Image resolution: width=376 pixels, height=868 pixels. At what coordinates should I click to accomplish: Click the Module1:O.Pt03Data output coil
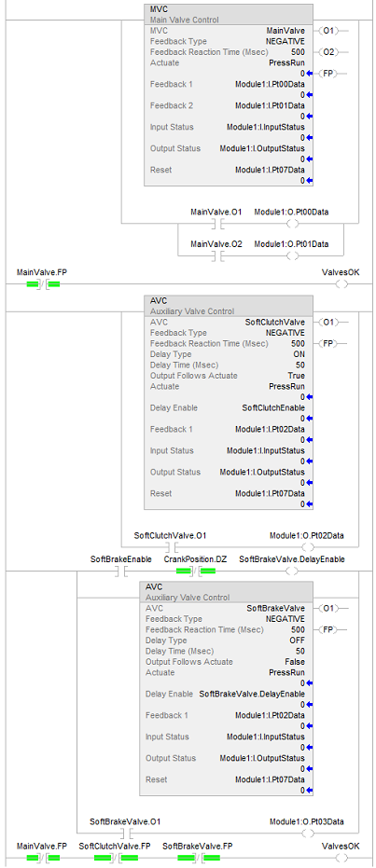pos(308,833)
